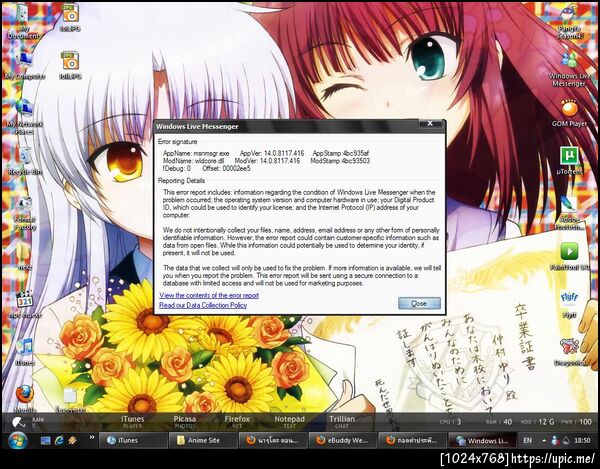The image size is (600, 469).
Task: Click the third quick launch icon
Action: click(x=72, y=440)
